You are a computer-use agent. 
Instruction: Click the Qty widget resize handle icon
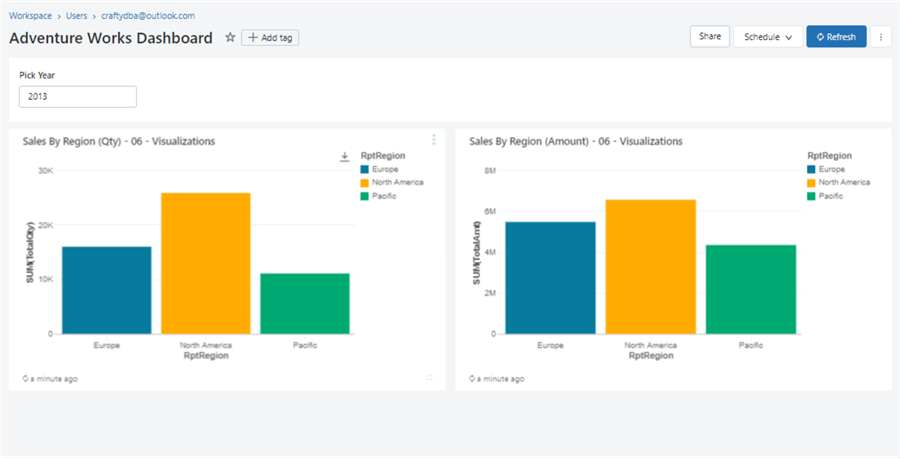click(x=429, y=378)
